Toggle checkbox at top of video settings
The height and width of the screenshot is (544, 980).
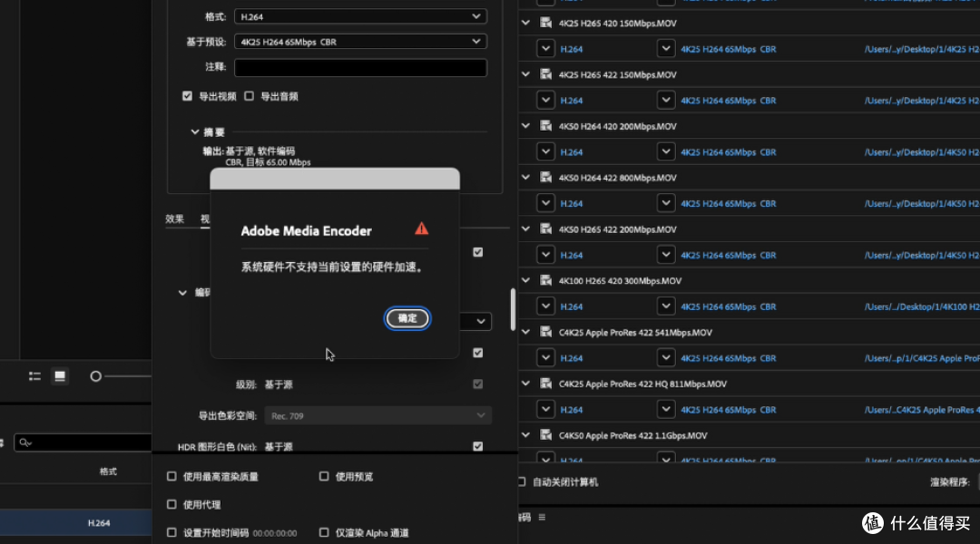478,252
